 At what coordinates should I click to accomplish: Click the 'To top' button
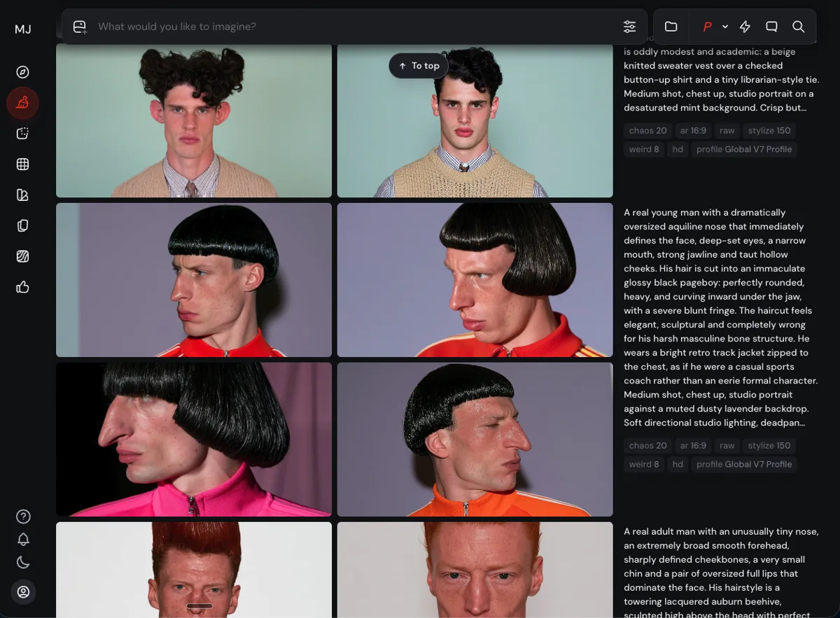[x=419, y=66]
